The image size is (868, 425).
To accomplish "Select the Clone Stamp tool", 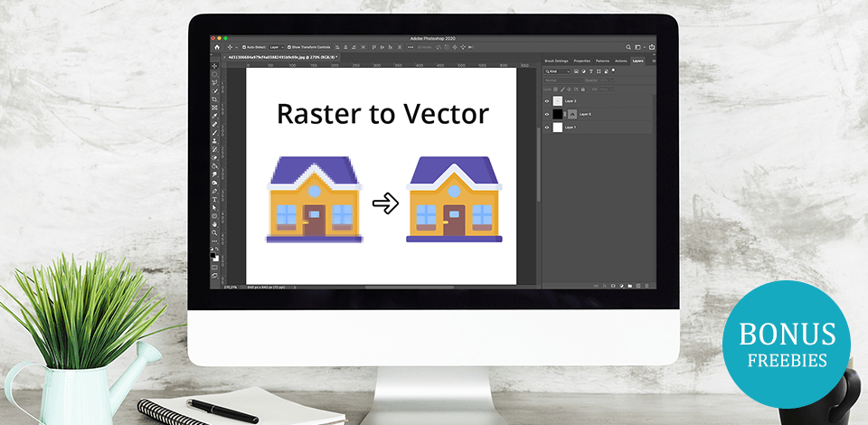I will coord(215,141).
